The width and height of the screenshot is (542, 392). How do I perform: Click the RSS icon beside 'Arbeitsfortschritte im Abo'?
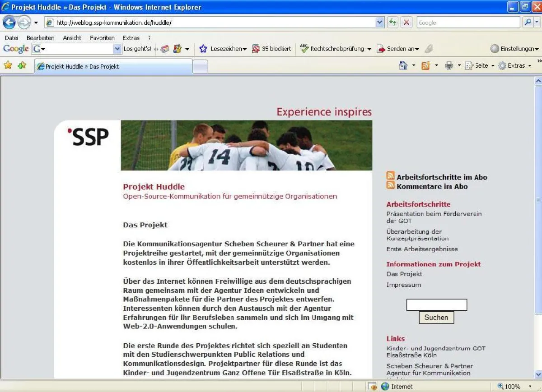point(390,176)
